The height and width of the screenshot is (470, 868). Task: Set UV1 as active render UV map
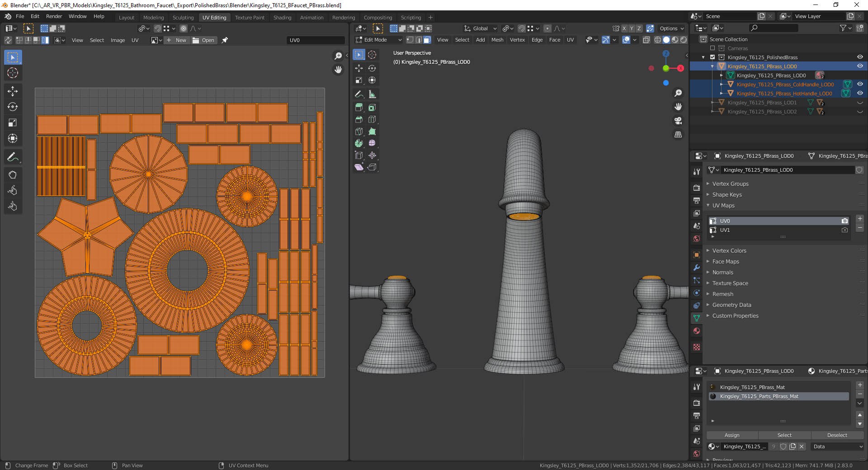click(844, 230)
